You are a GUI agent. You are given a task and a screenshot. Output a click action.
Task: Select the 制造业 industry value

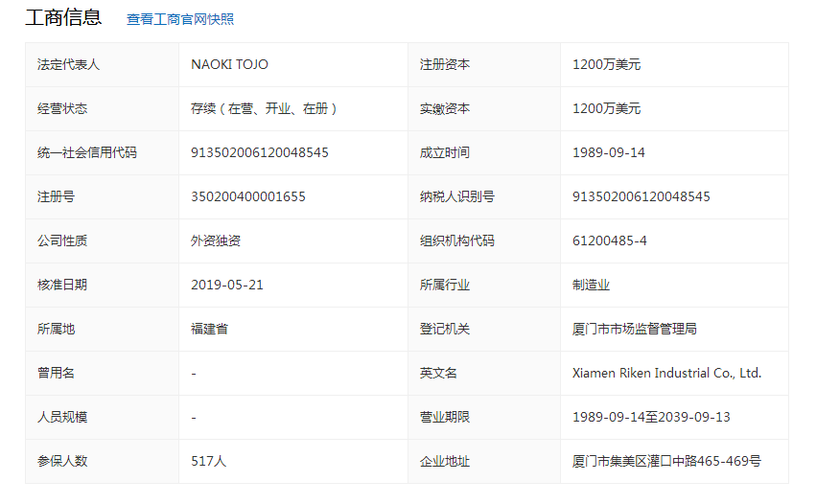[592, 285]
